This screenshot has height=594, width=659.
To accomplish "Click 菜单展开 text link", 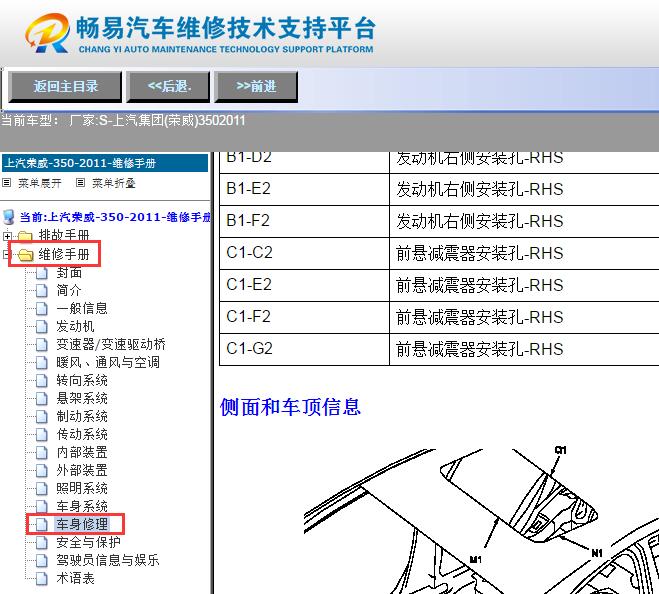I will (40, 183).
